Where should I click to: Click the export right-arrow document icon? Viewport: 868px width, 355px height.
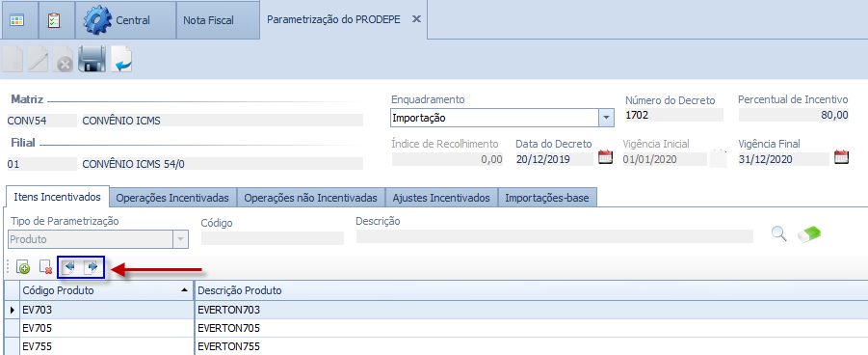[x=91, y=268]
